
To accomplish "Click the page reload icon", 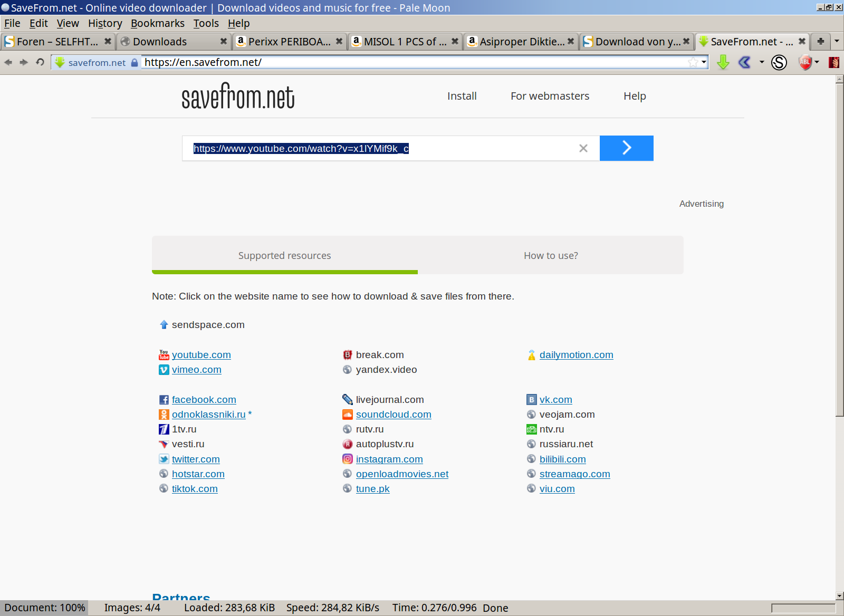I will pyautogui.click(x=40, y=62).
